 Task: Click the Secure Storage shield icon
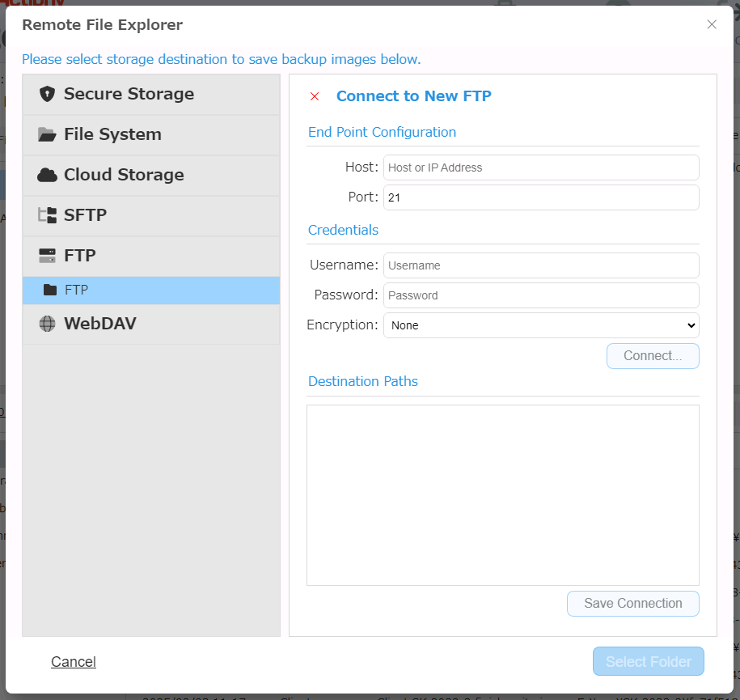pyautogui.click(x=47, y=94)
